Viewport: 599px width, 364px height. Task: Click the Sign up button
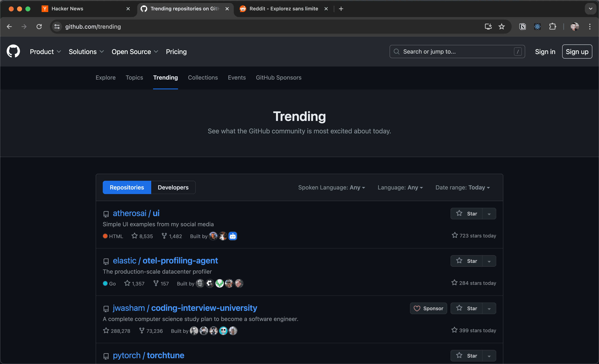(x=577, y=52)
